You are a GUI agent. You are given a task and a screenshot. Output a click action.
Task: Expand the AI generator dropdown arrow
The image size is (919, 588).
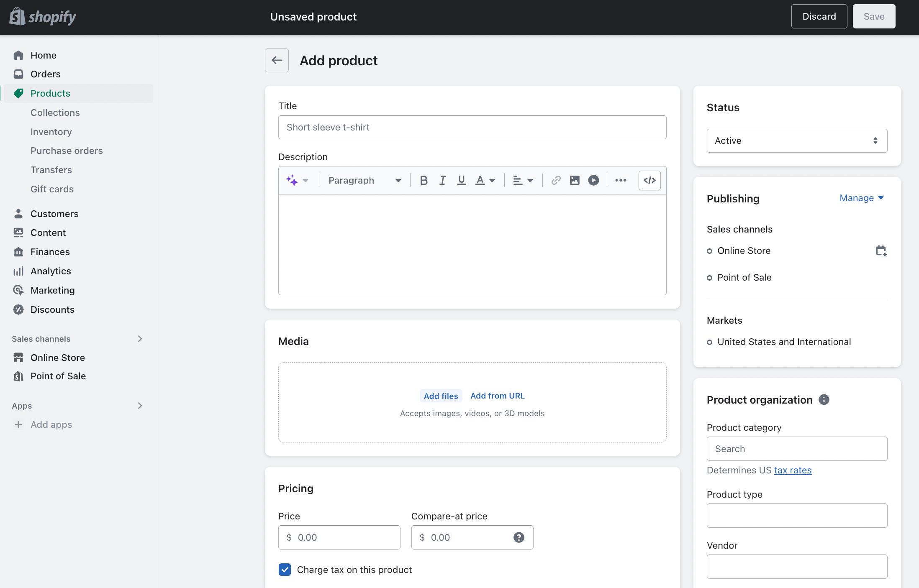coord(305,181)
